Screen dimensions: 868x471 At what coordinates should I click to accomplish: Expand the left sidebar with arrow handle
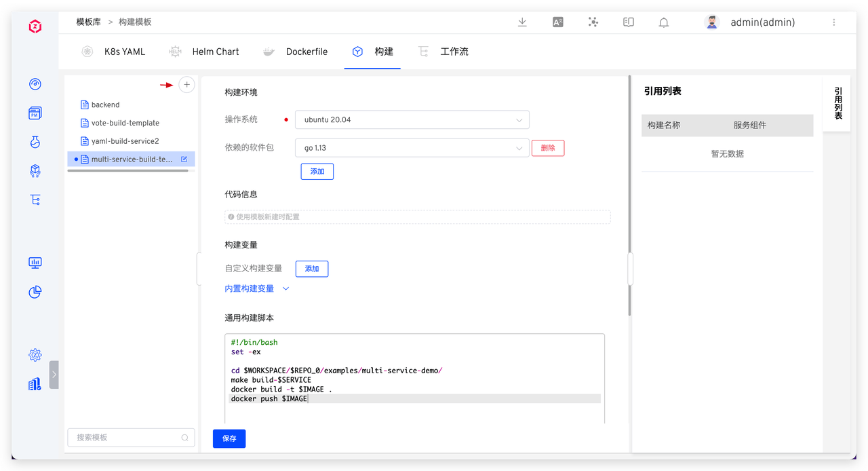tap(54, 375)
